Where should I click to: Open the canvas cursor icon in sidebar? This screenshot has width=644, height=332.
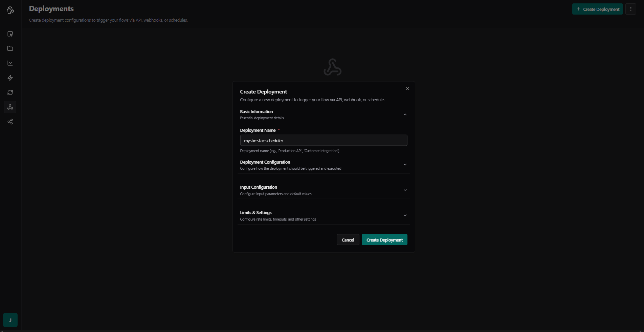point(10,34)
